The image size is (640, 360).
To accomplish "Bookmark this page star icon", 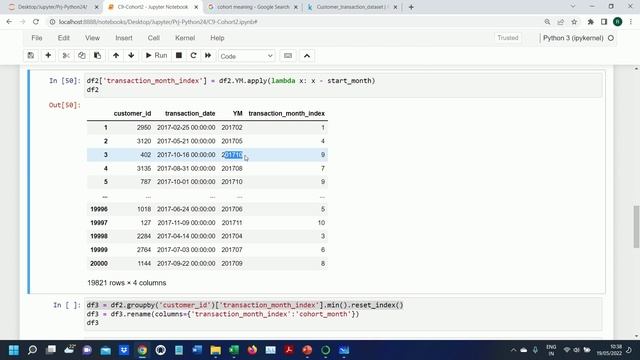I will click(574, 22).
